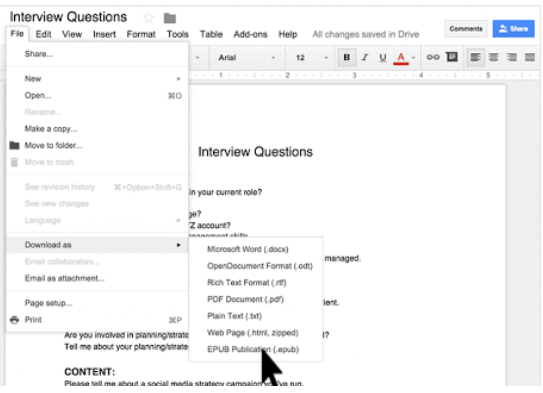Star the Interview Questions document
The width and height of the screenshot is (543, 393).
149,17
